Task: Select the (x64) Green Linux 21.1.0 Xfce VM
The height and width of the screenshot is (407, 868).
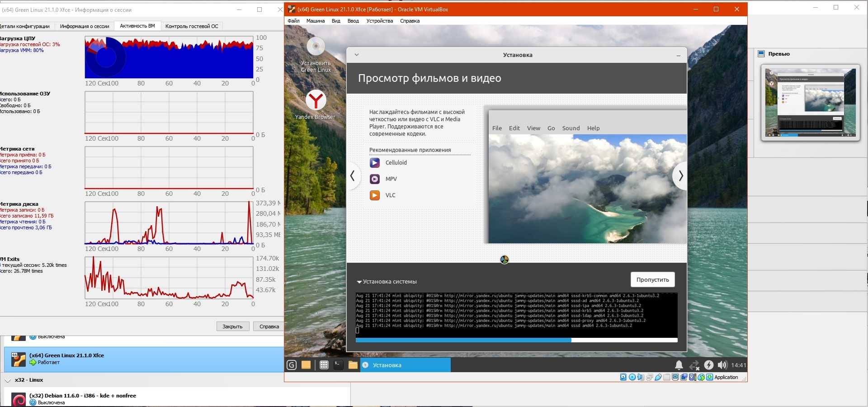Action: [x=144, y=360]
